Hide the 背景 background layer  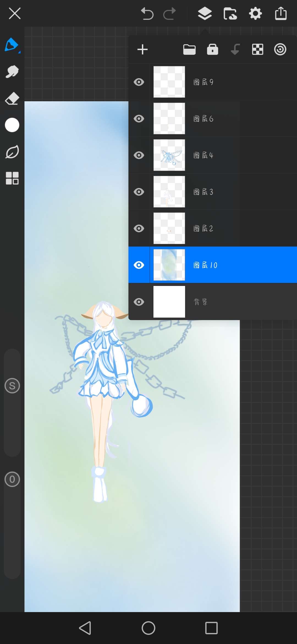click(139, 302)
